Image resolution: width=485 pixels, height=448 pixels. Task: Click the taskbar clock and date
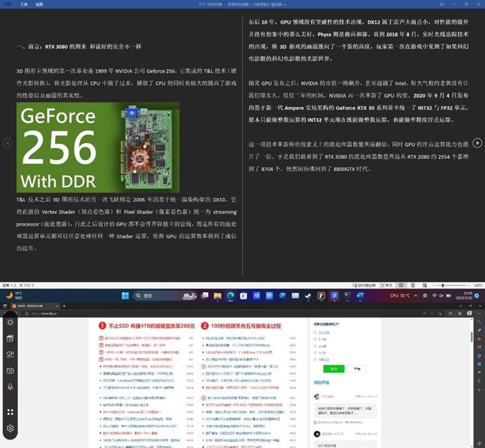click(464, 296)
